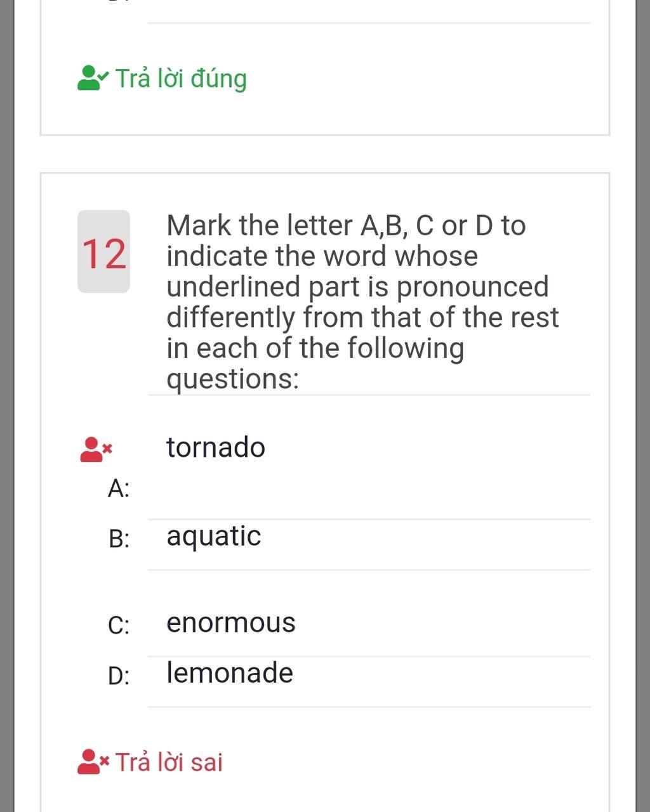Click the previous question card above
This screenshot has width=650, height=812.
pos(325,67)
